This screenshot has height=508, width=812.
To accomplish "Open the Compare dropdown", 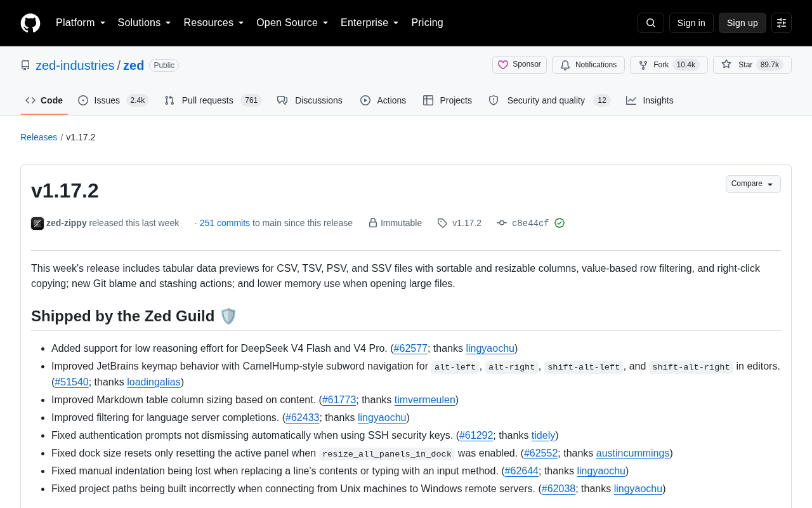I will click(753, 184).
